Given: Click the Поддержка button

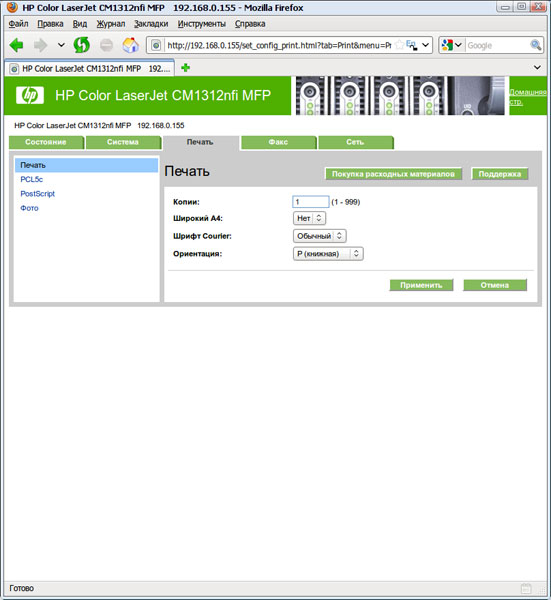Looking at the screenshot, I should pos(500,174).
